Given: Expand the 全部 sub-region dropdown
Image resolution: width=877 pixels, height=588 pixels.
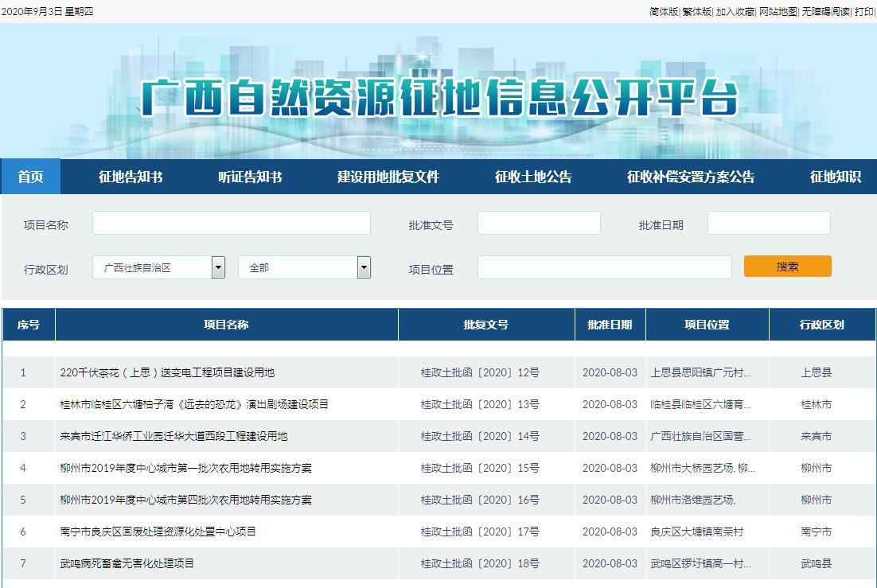Looking at the screenshot, I should click(x=304, y=267).
